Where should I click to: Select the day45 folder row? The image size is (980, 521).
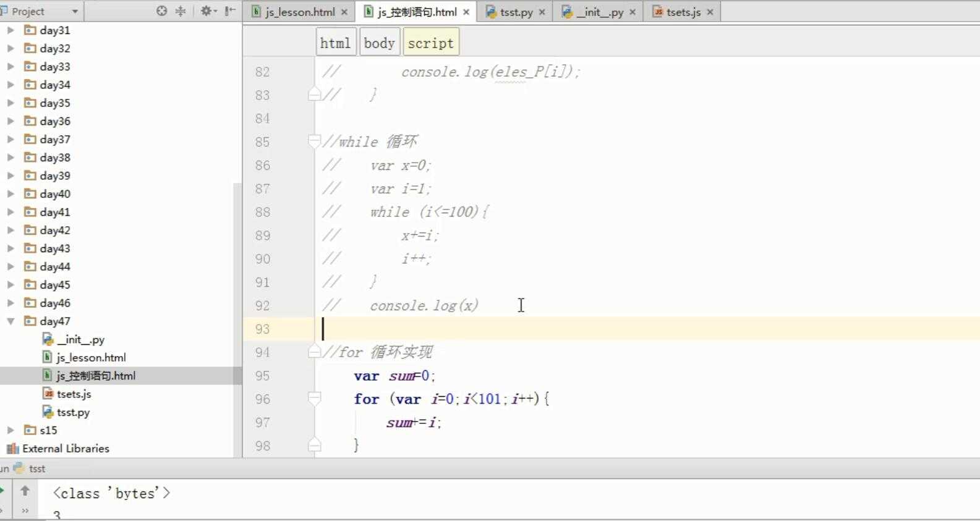coord(117,284)
